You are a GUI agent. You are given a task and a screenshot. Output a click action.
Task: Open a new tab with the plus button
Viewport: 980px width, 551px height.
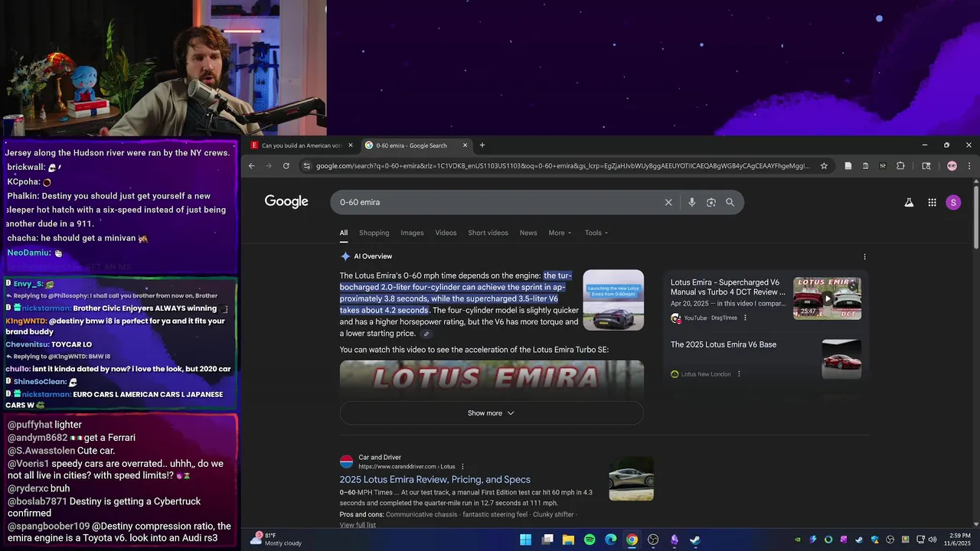tap(482, 145)
